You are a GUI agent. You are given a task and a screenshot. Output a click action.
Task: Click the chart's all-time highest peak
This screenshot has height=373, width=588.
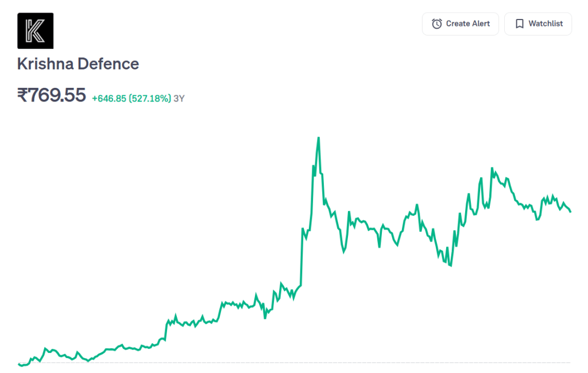pos(318,138)
